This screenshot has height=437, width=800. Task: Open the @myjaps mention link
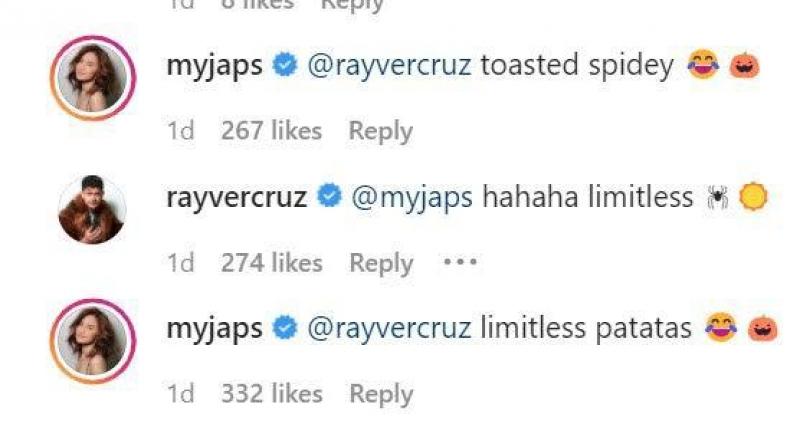410,198
